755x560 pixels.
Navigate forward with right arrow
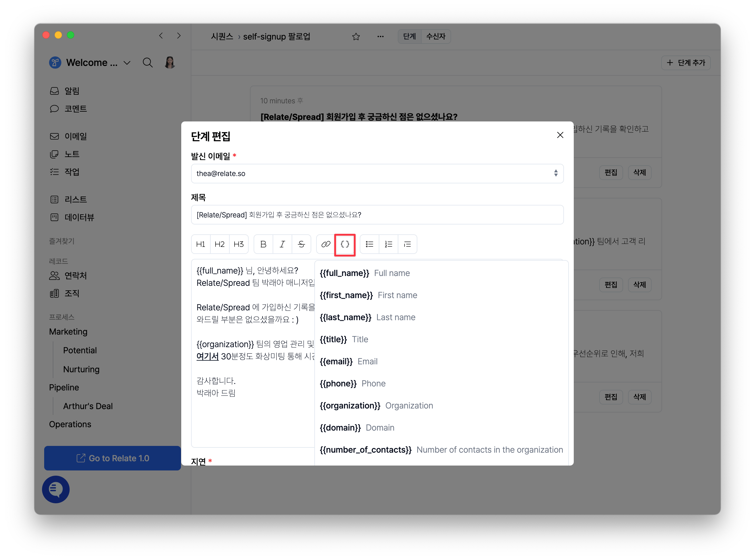pyautogui.click(x=178, y=36)
